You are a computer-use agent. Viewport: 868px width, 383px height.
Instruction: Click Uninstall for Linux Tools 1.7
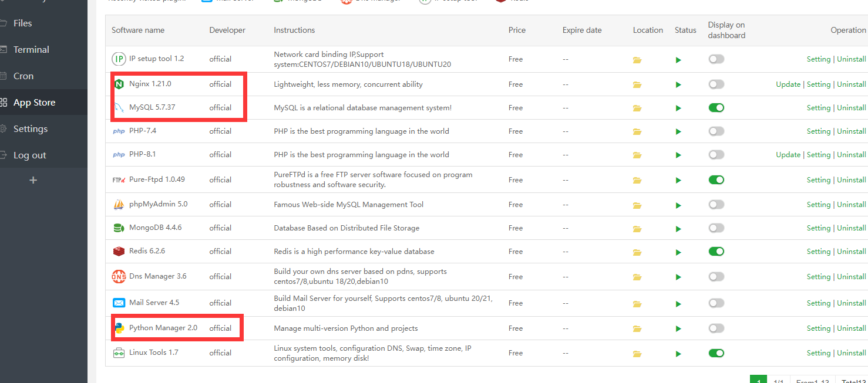pos(852,353)
